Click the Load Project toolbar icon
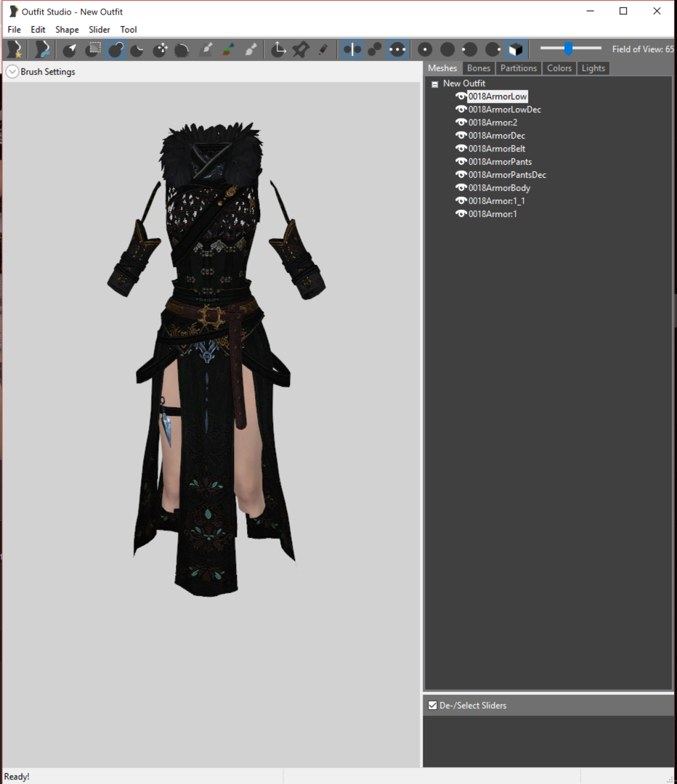 [42, 49]
